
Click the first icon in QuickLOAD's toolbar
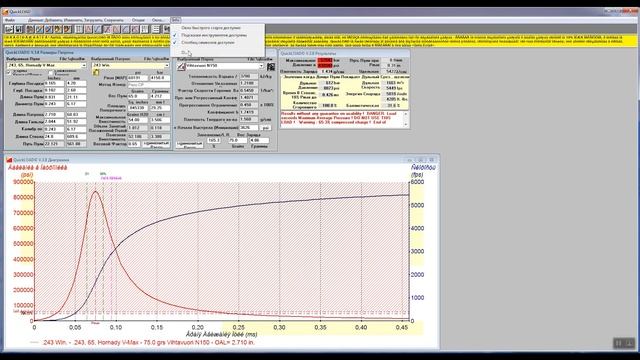[x=9, y=29]
